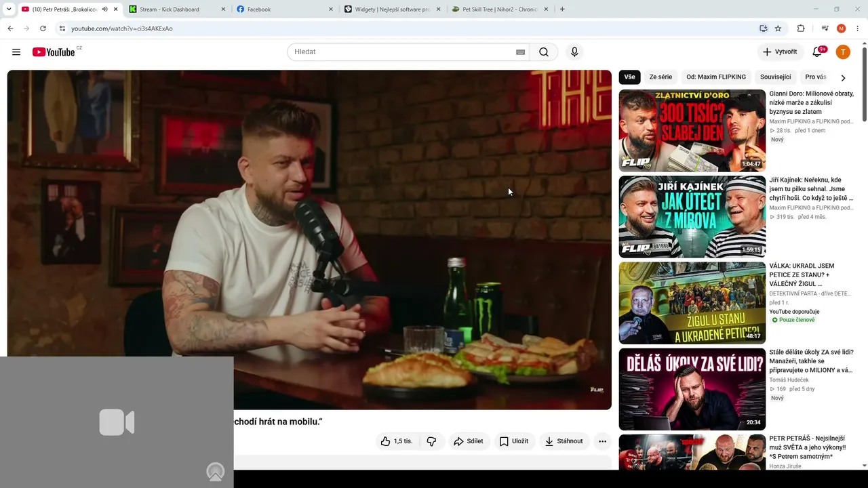Open Chrome three-dot menu
868x488 pixels.
[858, 28]
